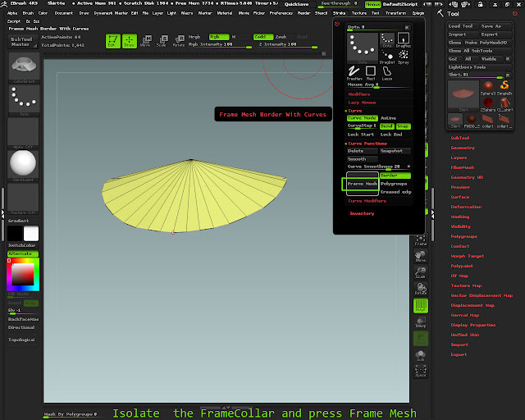Choose the Lasso stroke type

pos(387,73)
